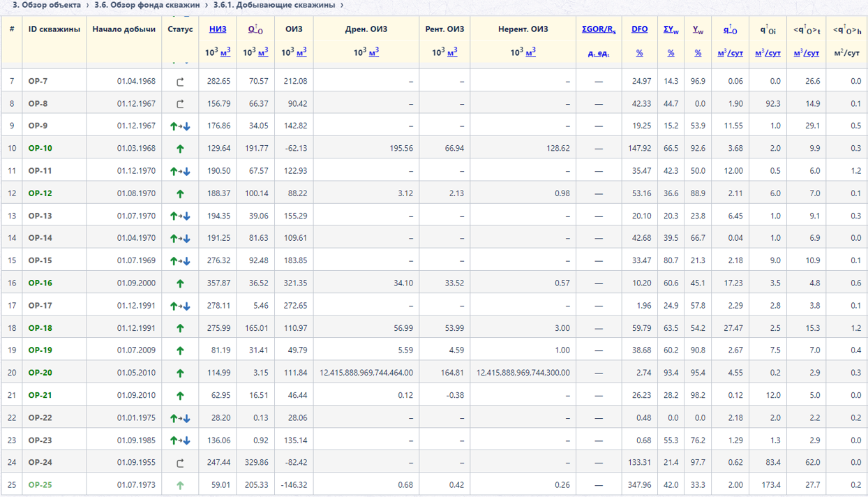
Task: Click the м³/сут unit link under q↑O
Action: coord(730,53)
